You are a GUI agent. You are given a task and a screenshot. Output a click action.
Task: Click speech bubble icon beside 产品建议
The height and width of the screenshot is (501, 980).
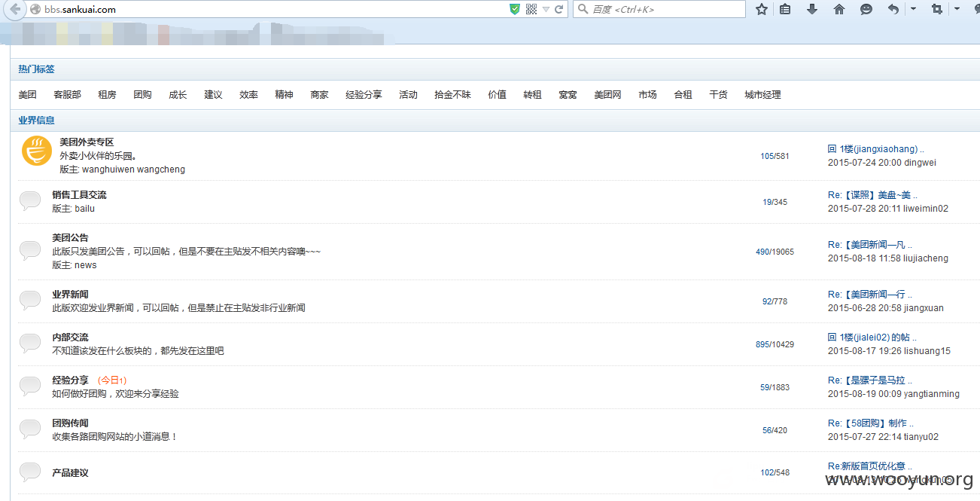click(30, 472)
